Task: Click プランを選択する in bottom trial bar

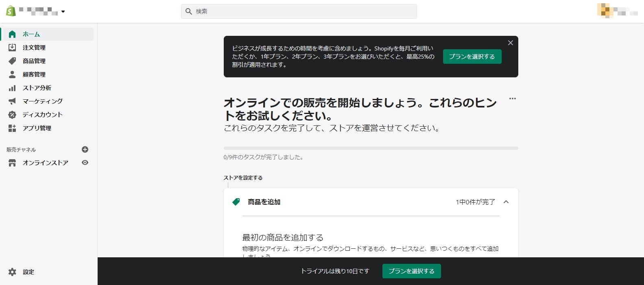Action: tap(411, 271)
